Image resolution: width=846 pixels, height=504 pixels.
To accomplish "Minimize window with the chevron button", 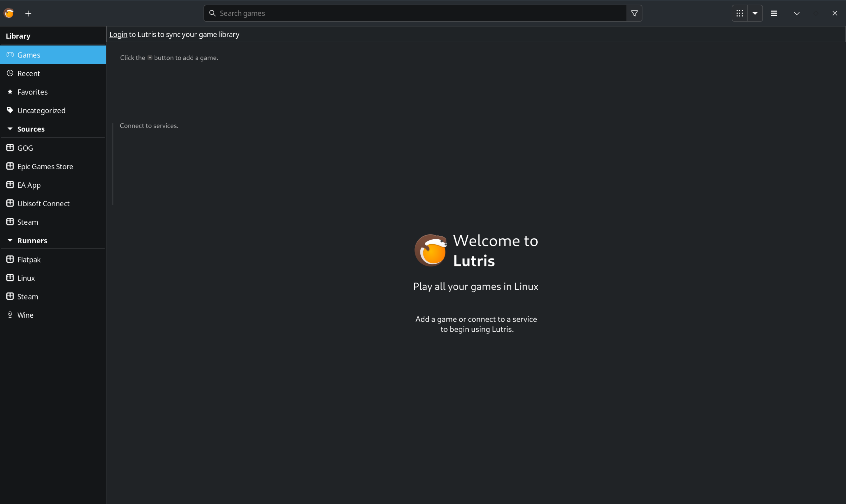I will tap(797, 13).
